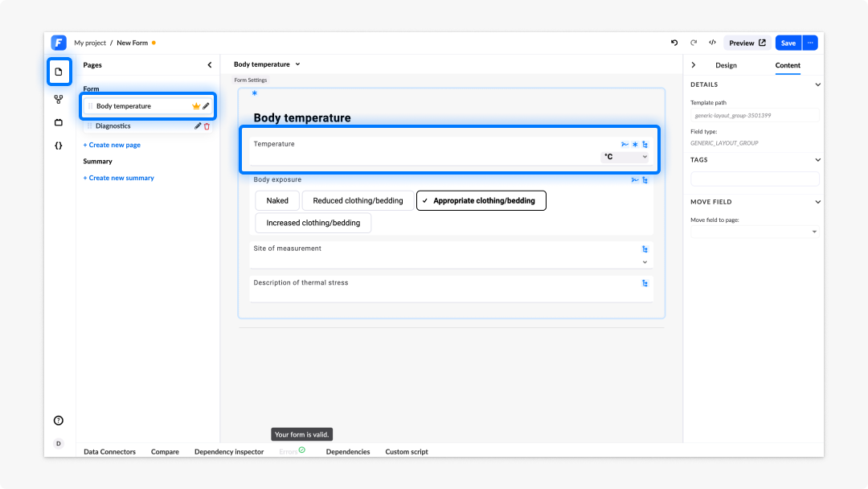Viewport: 868px width, 489px height.
Task: Click the asterisk icon on Temperature field
Action: click(x=635, y=145)
